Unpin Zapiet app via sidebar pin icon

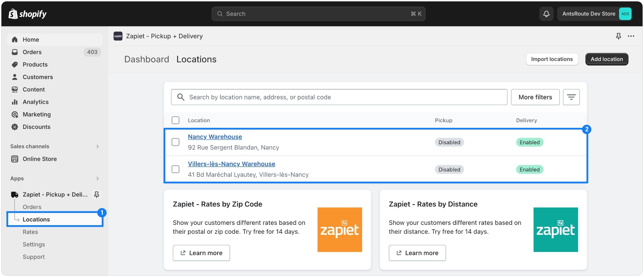tap(97, 194)
